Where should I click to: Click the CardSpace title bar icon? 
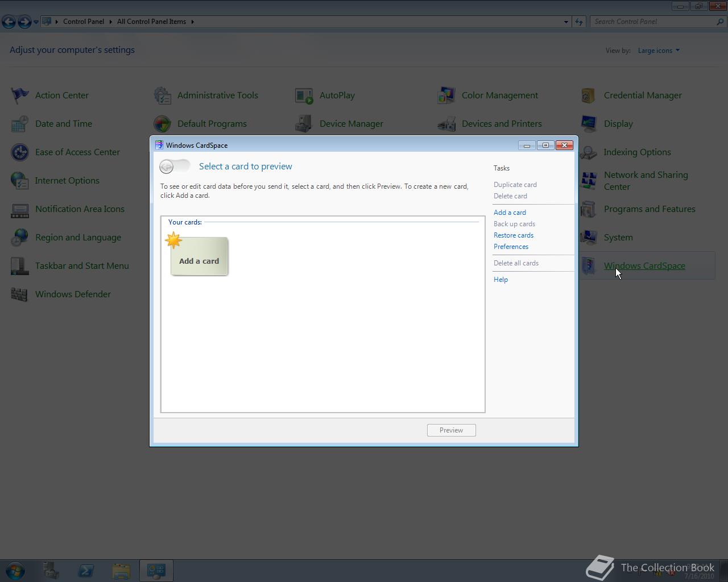(x=159, y=145)
